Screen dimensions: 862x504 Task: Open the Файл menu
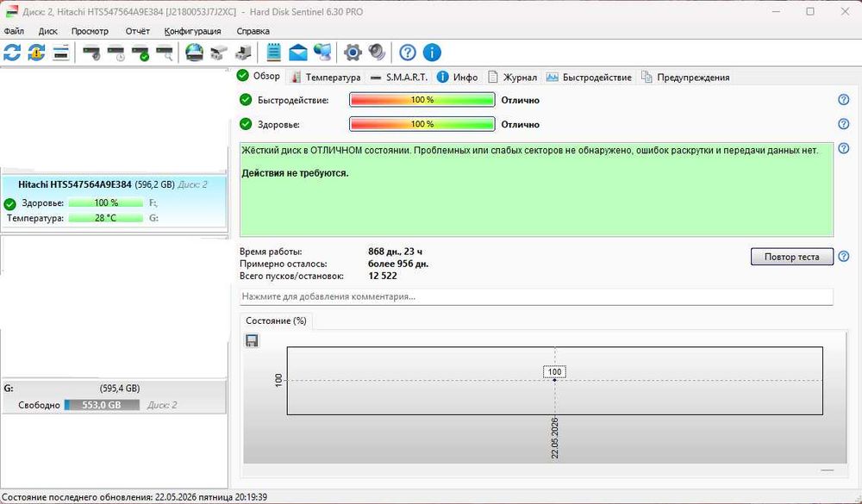tap(14, 31)
